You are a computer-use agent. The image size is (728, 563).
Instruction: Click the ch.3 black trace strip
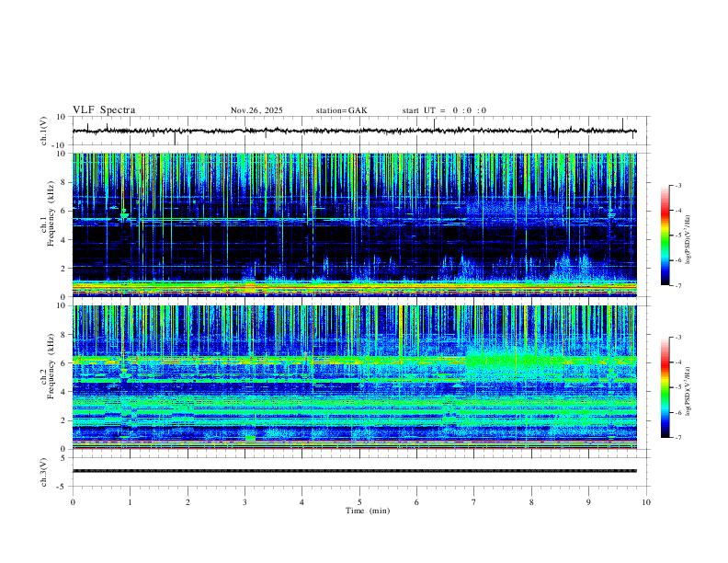(354, 471)
